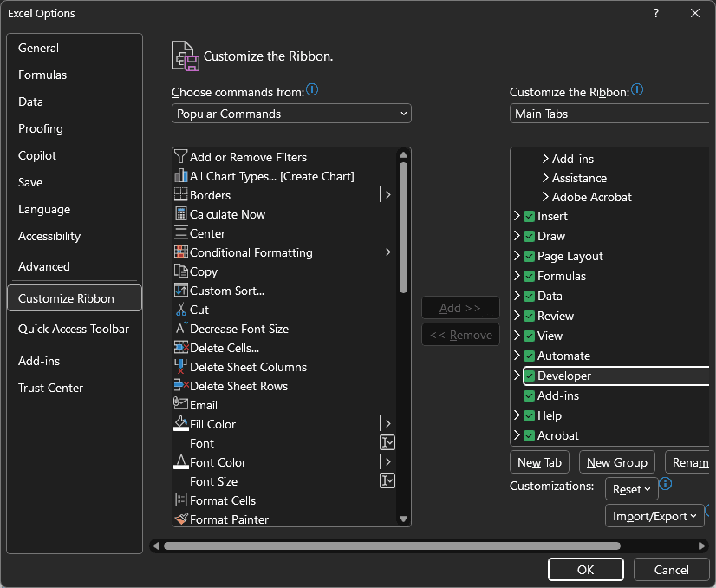This screenshot has height=588, width=716.
Task: Disable the Developer tab checkbox
Action: (530, 376)
